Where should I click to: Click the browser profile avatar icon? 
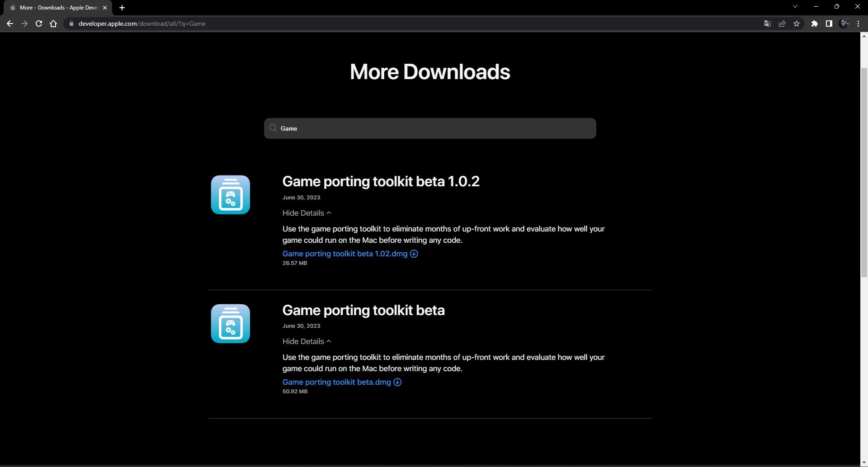(844, 24)
